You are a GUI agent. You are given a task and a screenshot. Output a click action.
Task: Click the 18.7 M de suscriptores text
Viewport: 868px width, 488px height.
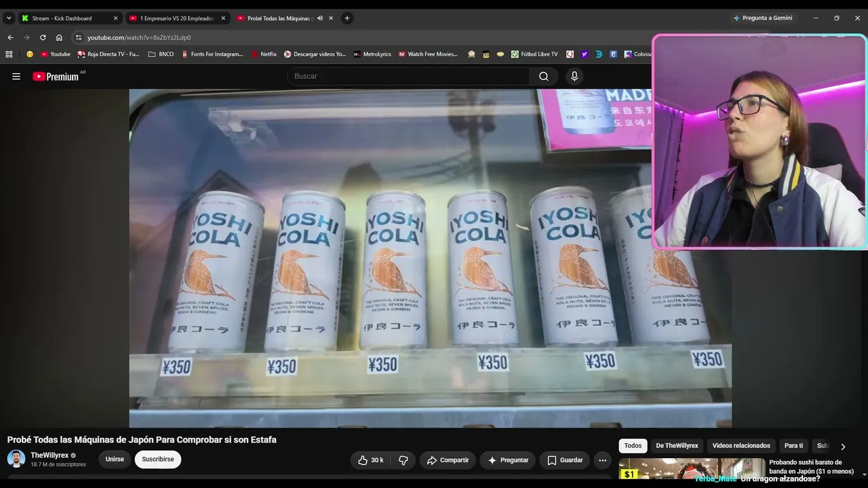point(58,465)
